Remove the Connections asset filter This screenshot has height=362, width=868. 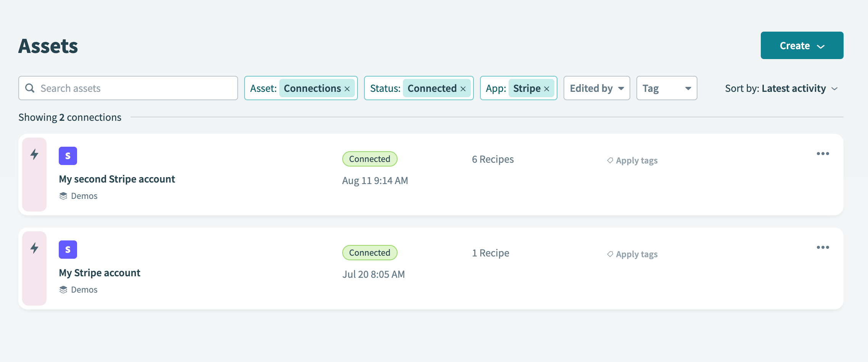pyautogui.click(x=347, y=88)
